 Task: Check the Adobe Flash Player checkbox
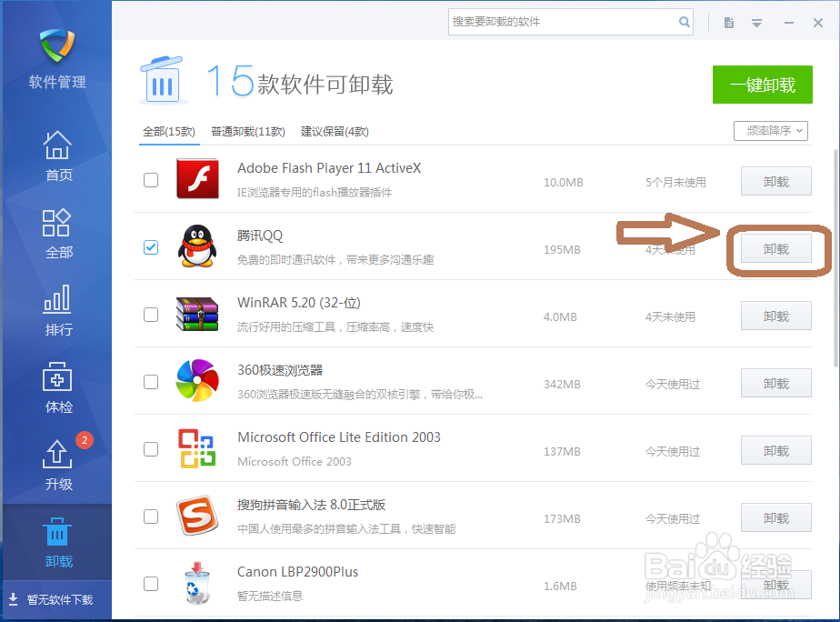pos(151,180)
